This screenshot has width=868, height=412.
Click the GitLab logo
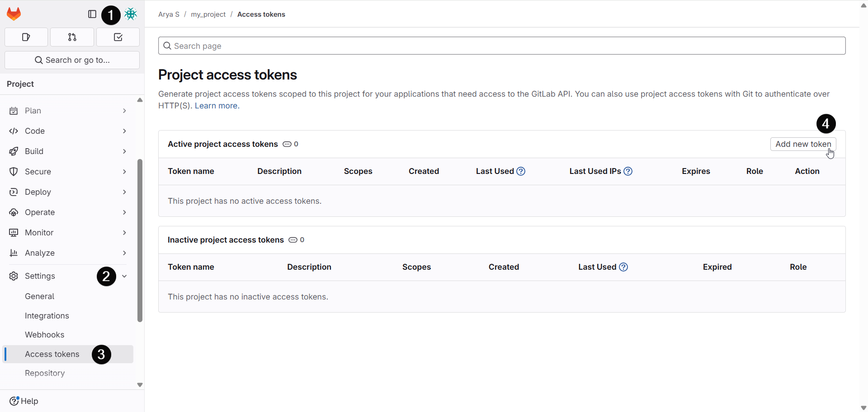14,14
